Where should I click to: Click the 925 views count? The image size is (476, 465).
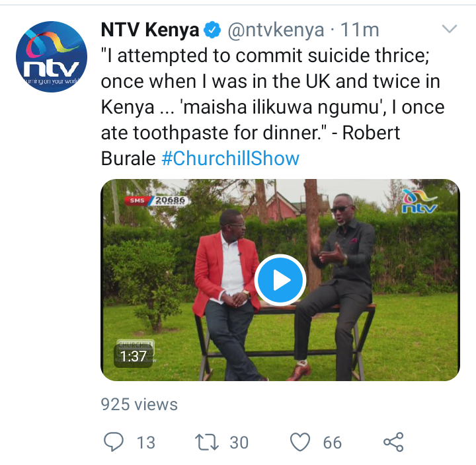(x=139, y=404)
